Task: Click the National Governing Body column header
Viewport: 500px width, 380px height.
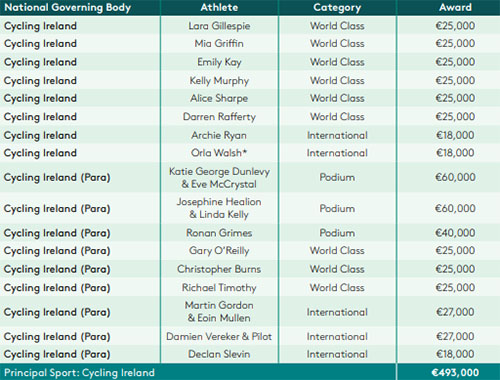Action: [68, 8]
